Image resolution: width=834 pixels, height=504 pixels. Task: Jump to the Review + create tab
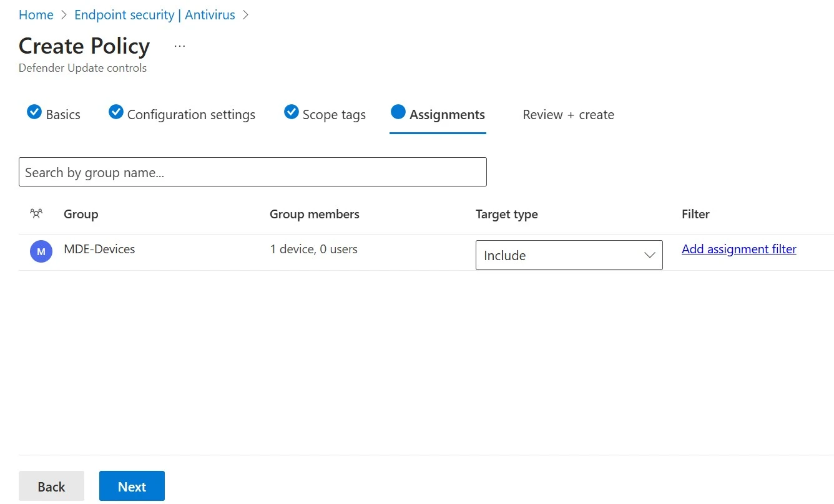click(568, 115)
